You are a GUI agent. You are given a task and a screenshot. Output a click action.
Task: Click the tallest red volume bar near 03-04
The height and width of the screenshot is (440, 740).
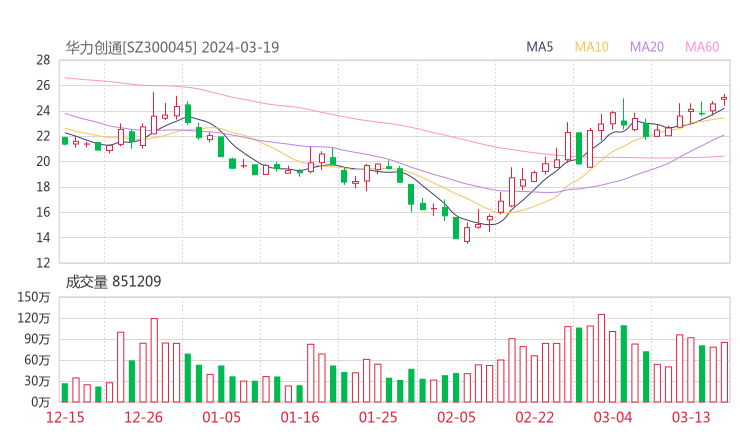[x=601, y=358]
